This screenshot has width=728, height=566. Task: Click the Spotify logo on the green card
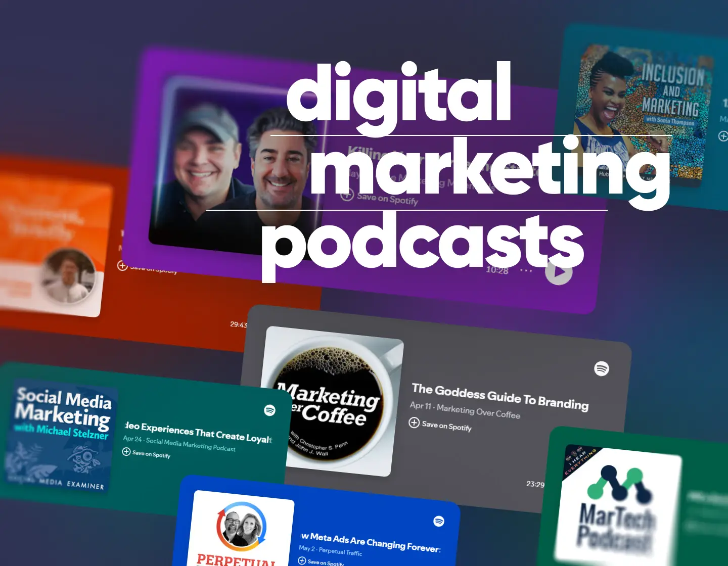click(x=270, y=410)
